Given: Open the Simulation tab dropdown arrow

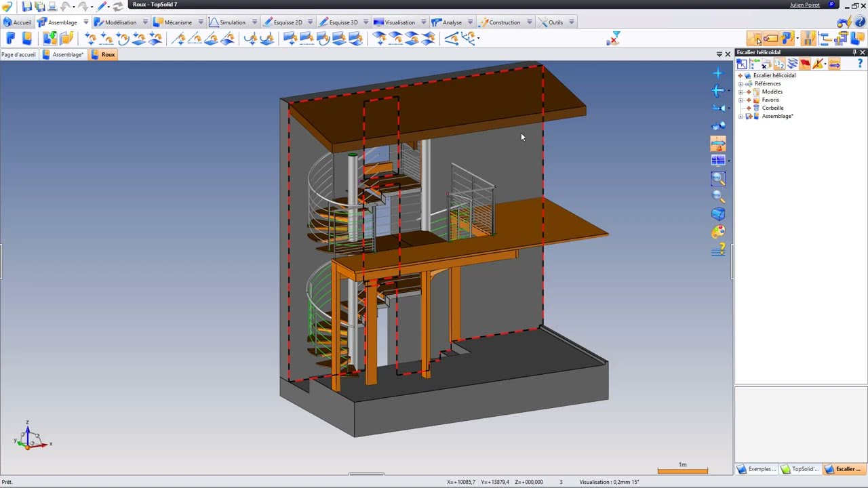Looking at the screenshot, I should 254,22.
